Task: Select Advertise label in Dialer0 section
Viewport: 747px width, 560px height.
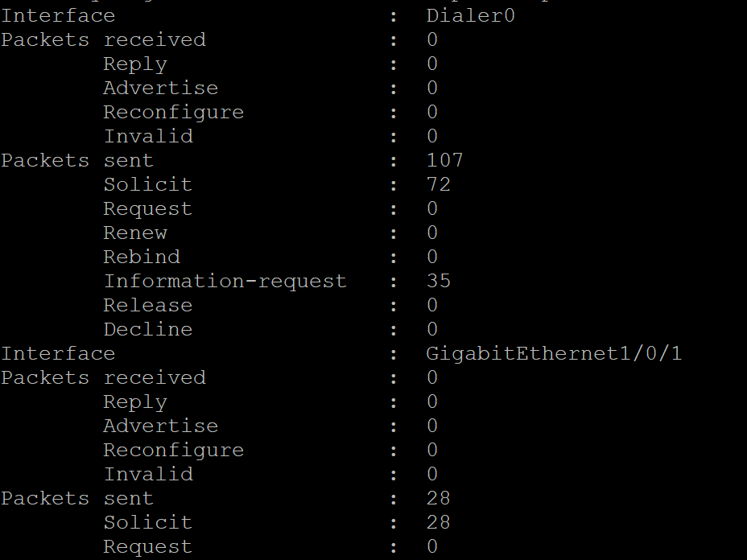Action: [x=160, y=88]
